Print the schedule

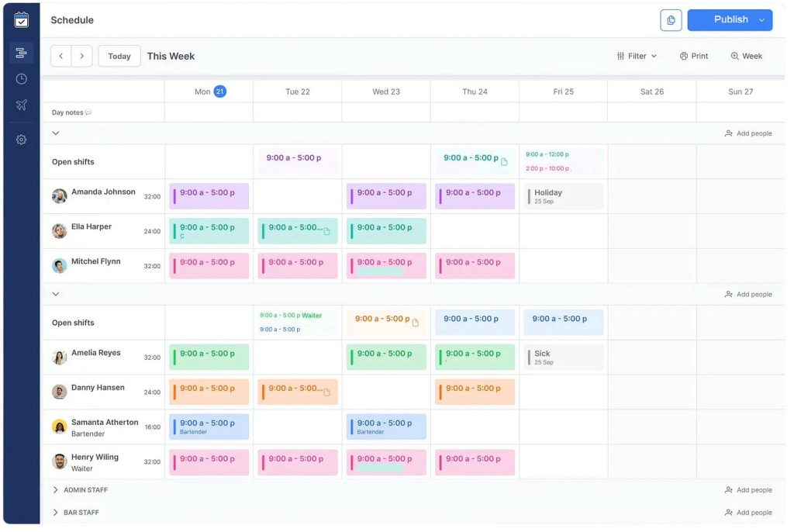(x=694, y=57)
